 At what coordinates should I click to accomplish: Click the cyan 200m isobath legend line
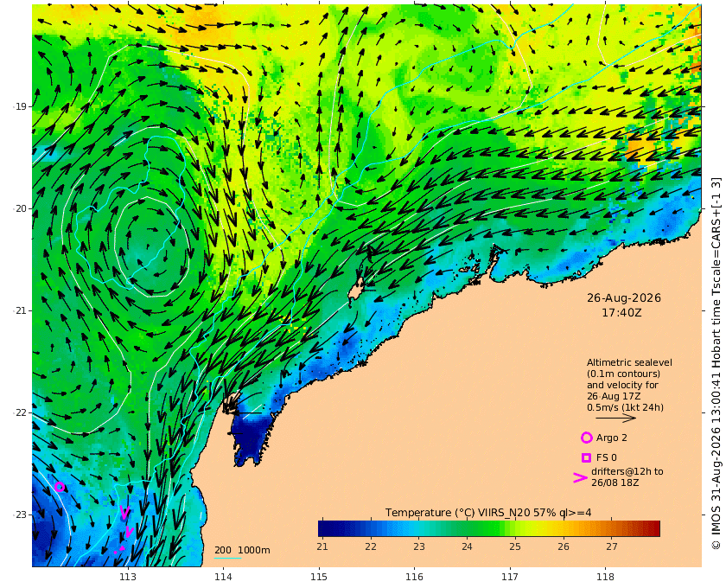pyautogui.click(x=227, y=558)
